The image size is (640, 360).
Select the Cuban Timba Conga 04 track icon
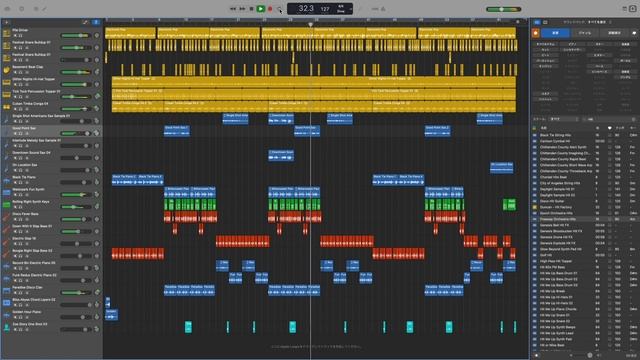coord(6,107)
